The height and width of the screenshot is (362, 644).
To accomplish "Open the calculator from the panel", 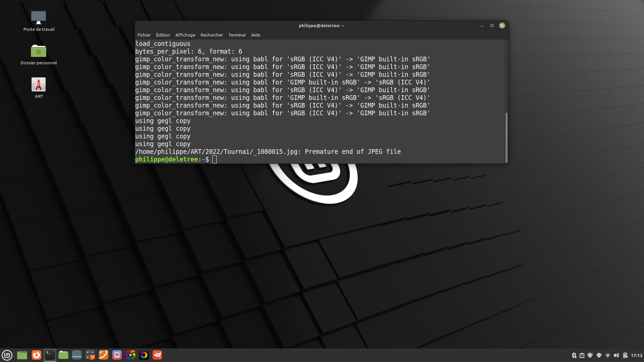I will (x=90, y=355).
